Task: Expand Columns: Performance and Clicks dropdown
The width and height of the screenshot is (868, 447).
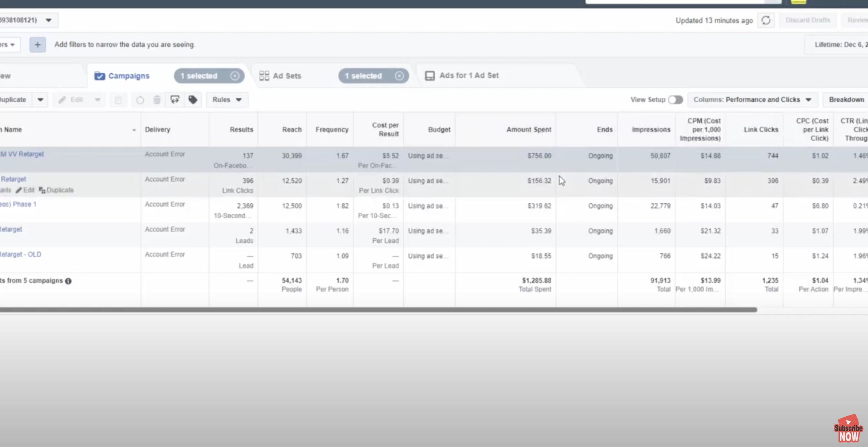Action: (752, 100)
